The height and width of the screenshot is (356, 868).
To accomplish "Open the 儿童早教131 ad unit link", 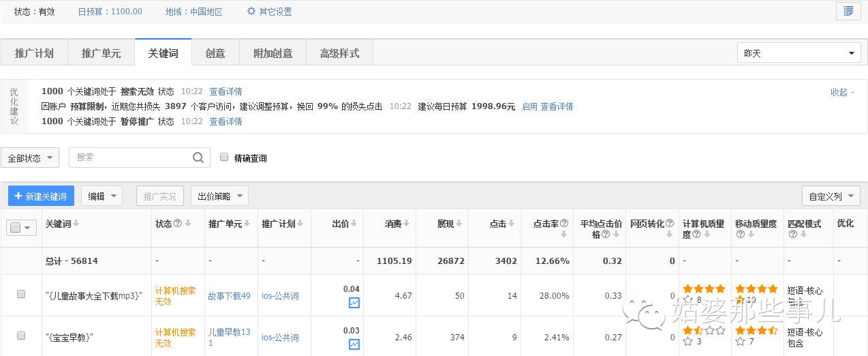I will pos(229,338).
